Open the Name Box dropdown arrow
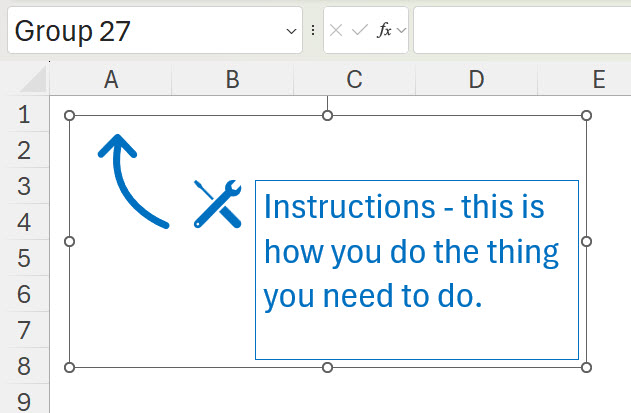The width and height of the screenshot is (631, 413). [x=292, y=31]
